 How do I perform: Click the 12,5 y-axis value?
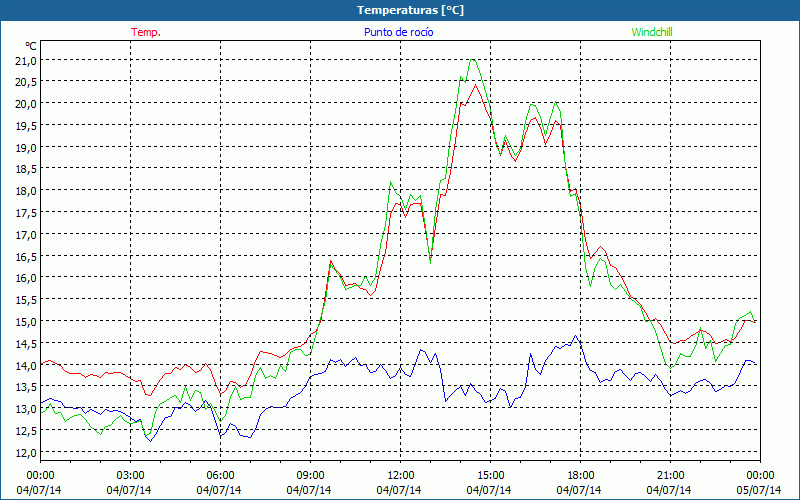[x=26, y=431]
